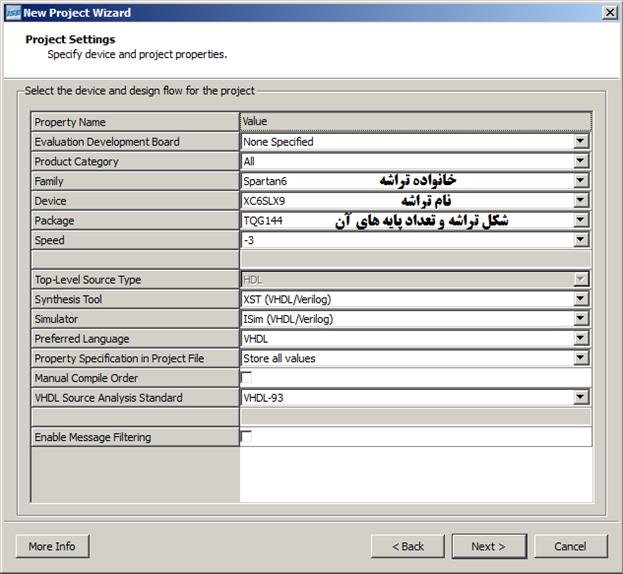Cancel the project wizard
Screen dimensions: 623x574
click(x=571, y=546)
